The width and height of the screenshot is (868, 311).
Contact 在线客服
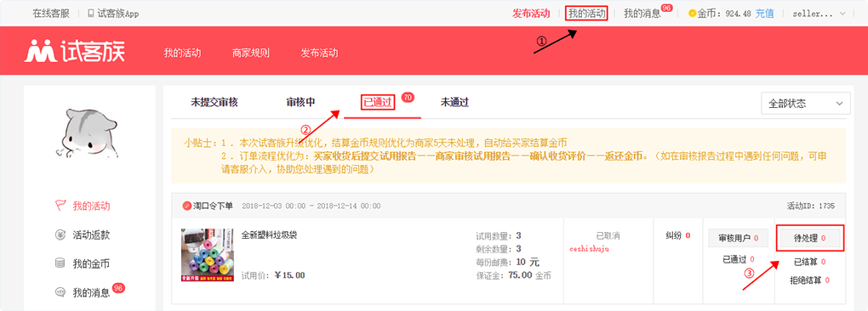51,14
